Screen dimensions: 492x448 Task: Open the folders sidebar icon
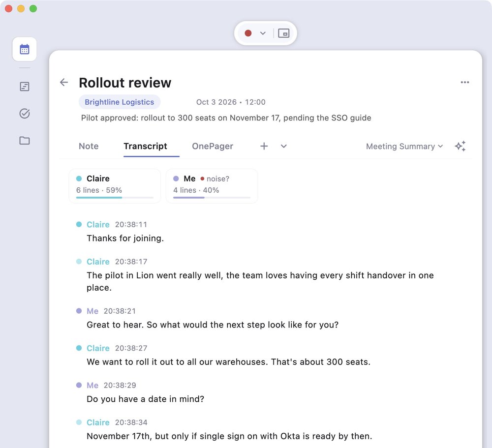tap(25, 140)
